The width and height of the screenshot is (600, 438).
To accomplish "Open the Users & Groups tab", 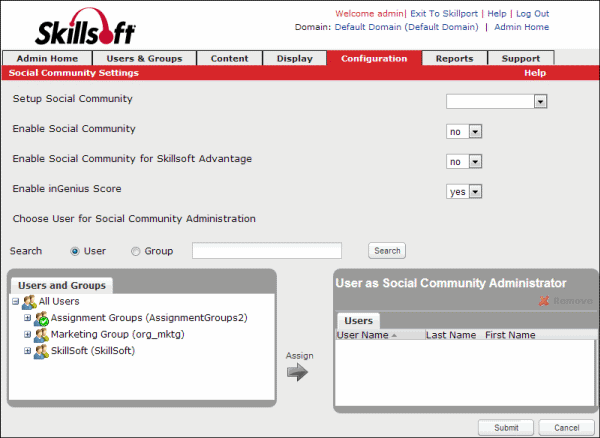I will 145,58.
